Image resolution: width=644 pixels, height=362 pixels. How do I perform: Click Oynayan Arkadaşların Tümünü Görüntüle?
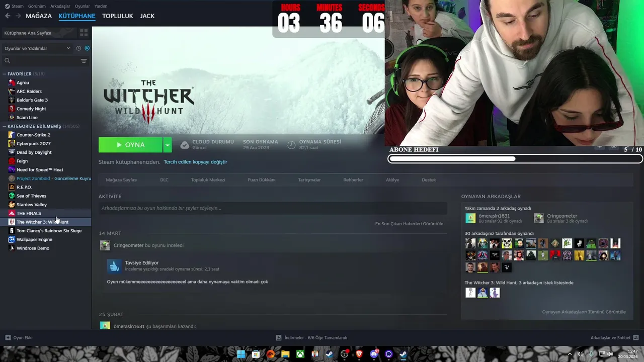[x=584, y=312]
